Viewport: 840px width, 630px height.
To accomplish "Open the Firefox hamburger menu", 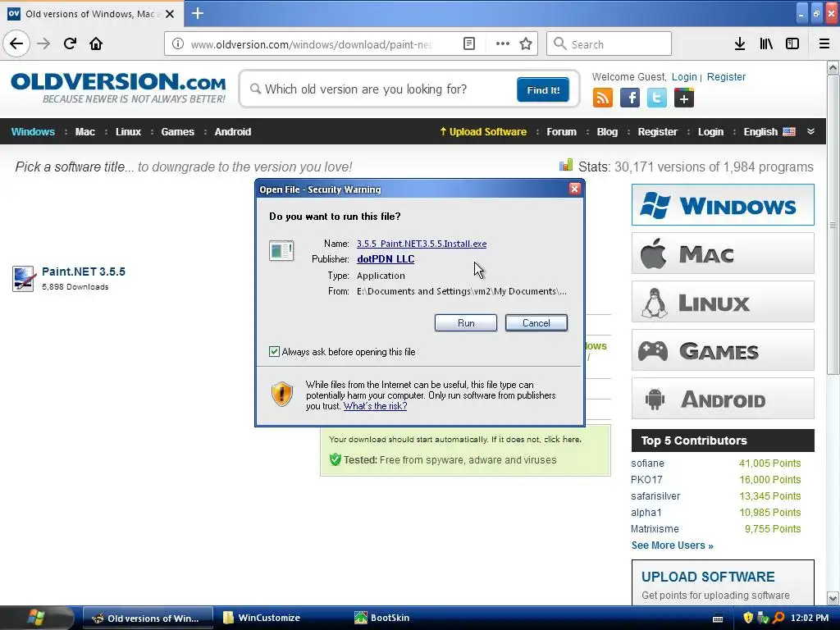I will click(x=824, y=44).
